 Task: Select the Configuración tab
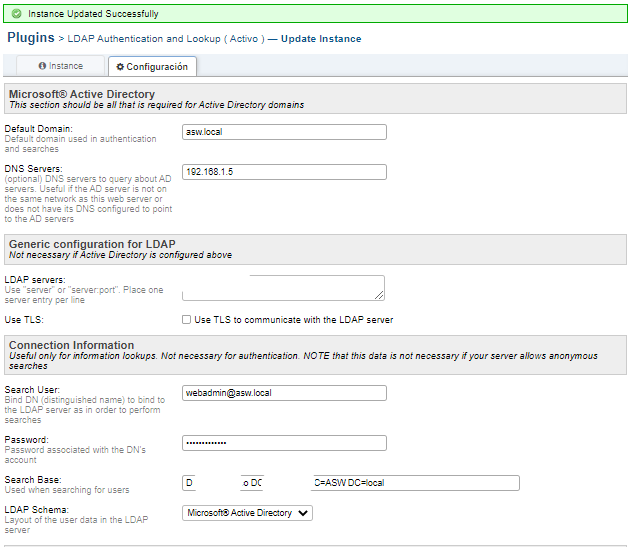[x=152, y=67]
